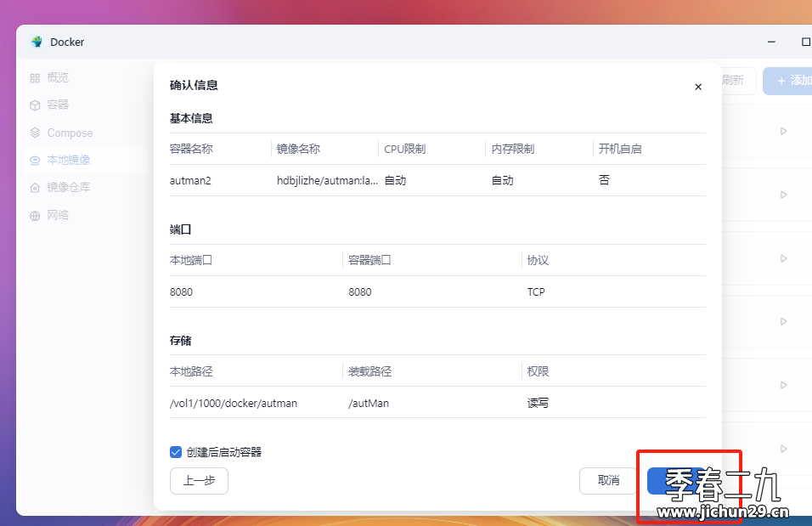Click the 取消 button
Image resolution: width=812 pixels, height=526 pixels.
coord(608,481)
